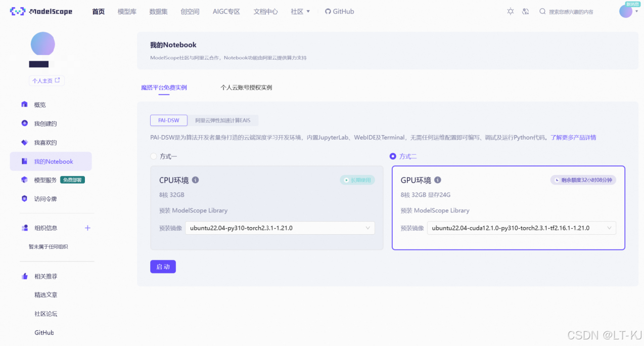This screenshot has width=644, height=346.
Task: Open the user avatar in top bar
Action: [x=625, y=11]
